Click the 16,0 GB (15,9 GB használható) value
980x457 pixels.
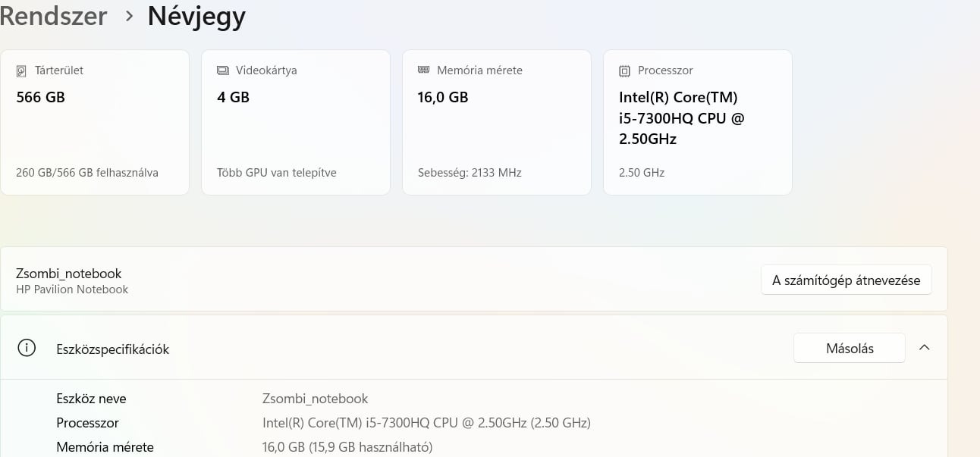[x=347, y=447]
